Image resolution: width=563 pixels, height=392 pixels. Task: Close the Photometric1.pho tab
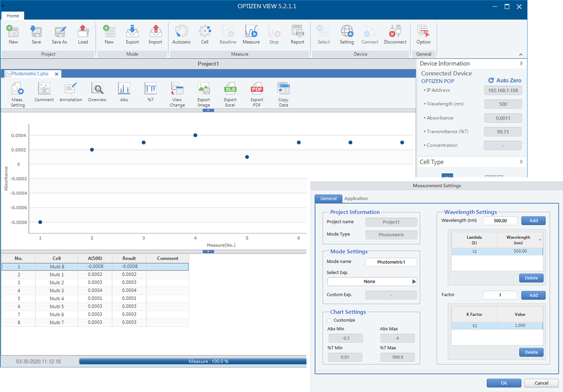56,74
